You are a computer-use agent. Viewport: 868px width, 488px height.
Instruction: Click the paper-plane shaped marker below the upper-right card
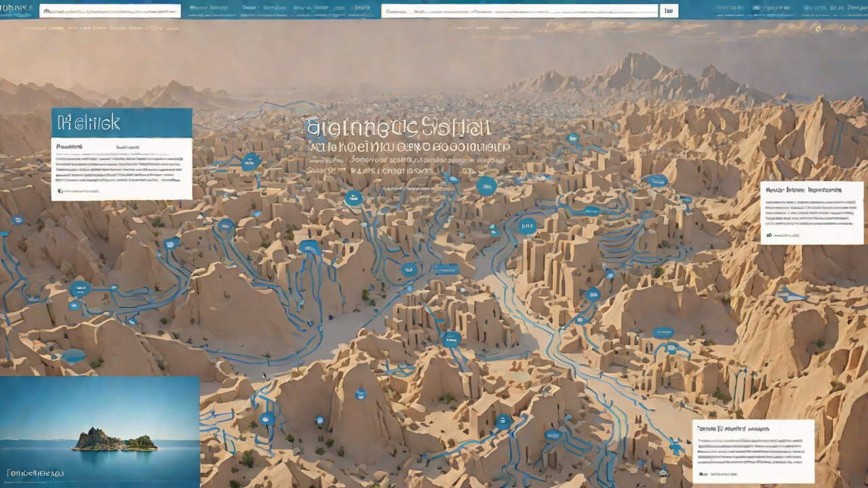[x=789, y=295]
